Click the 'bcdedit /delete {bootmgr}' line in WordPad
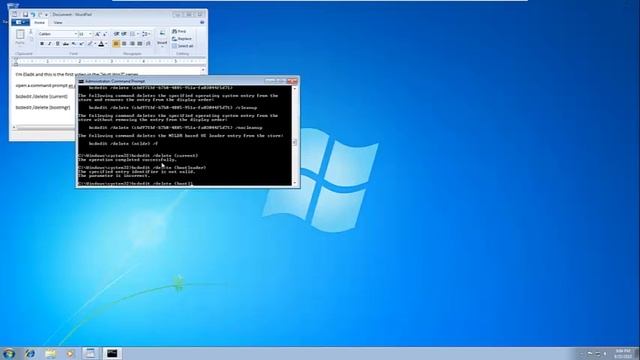Image resolution: width=640 pixels, height=360 pixels. click(x=43, y=108)
